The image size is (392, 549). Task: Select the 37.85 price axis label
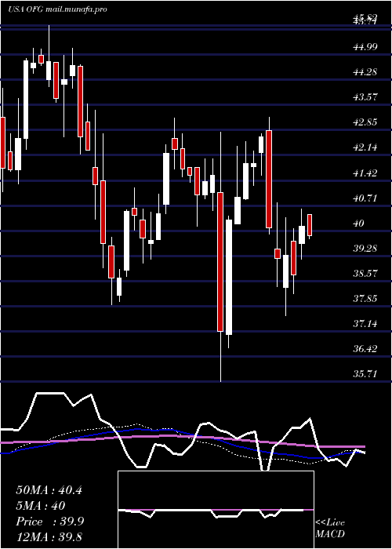(365, 299)
